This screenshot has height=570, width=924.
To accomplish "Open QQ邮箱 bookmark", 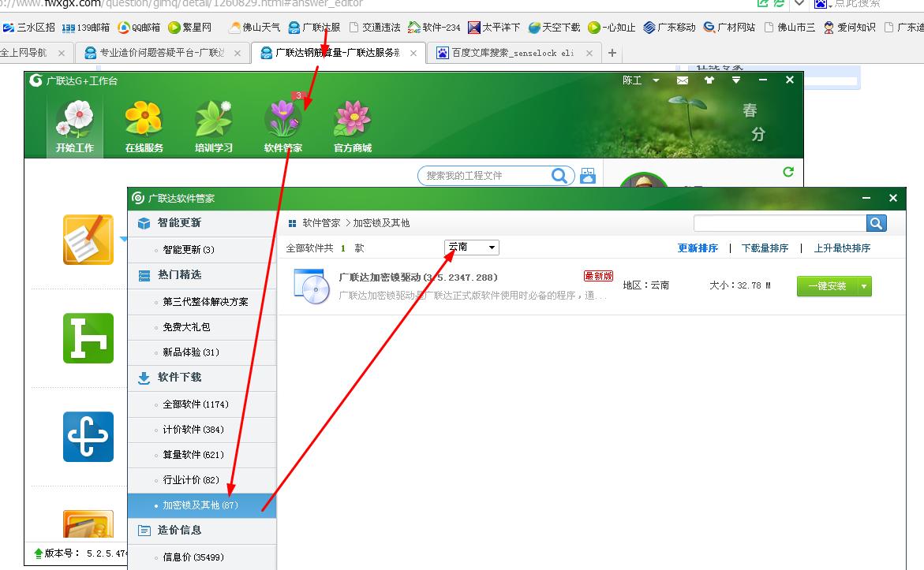I will coord(139,28).
